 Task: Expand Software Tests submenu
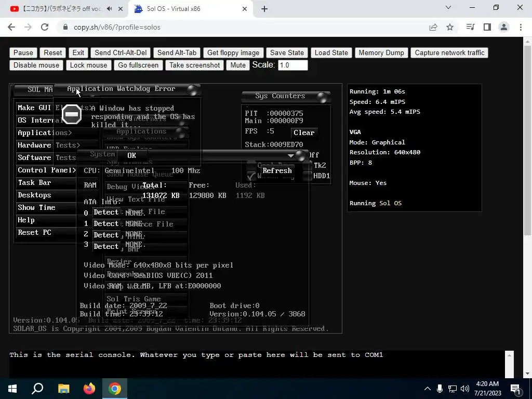[46, 157]
